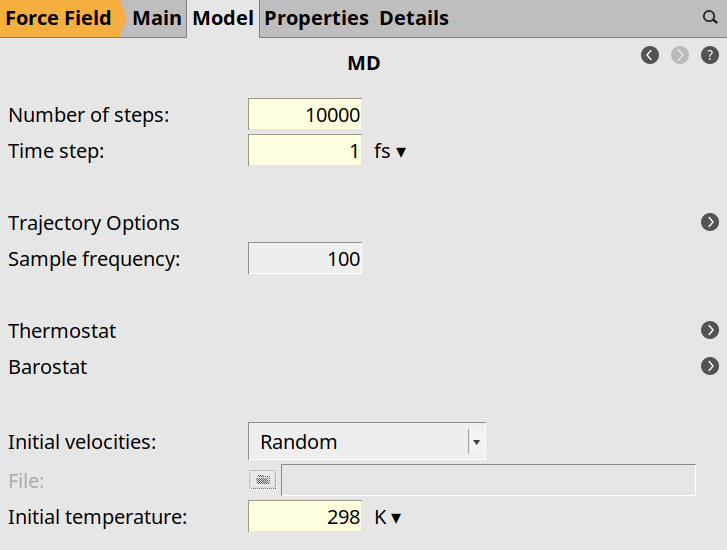Click the forward arrow icon
Screen dimensions: 727x550
tap(680, 55)
